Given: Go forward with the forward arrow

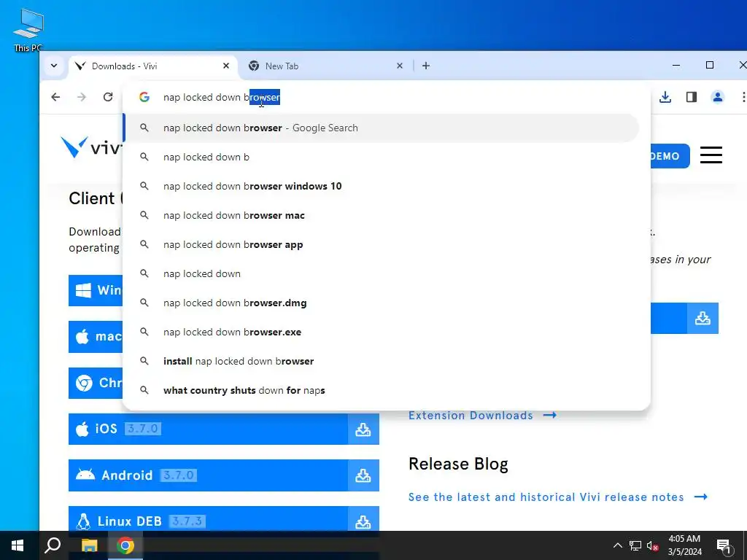Looking at the screenshot, I should tap(82, 97).
